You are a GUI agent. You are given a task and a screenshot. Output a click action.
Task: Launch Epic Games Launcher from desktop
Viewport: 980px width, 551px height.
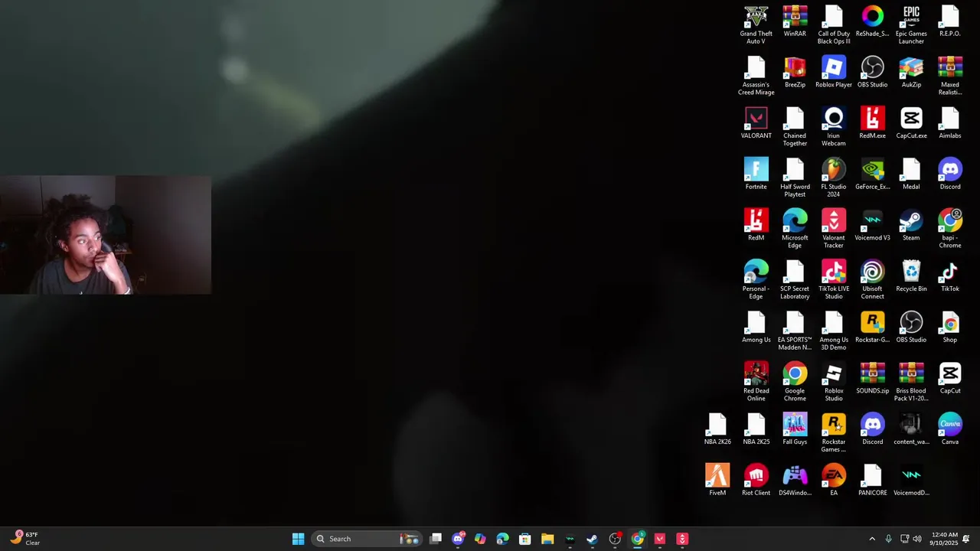click(x=911, y=24)
